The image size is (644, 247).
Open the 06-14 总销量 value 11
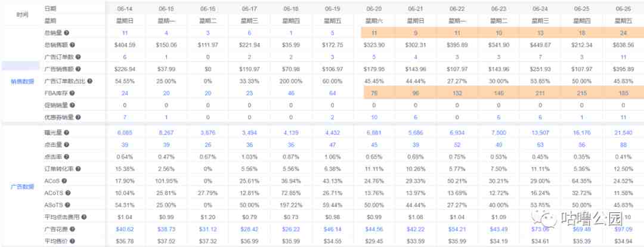tap(125, 32)
